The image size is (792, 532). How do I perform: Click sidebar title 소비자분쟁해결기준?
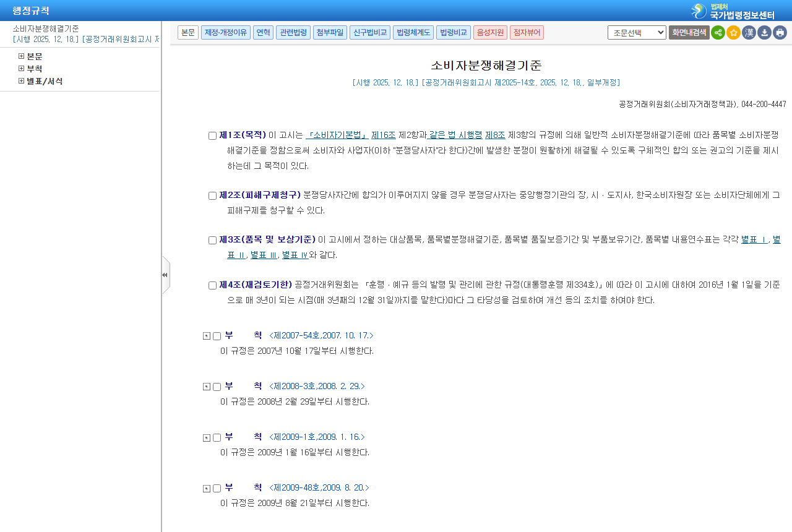46,28
